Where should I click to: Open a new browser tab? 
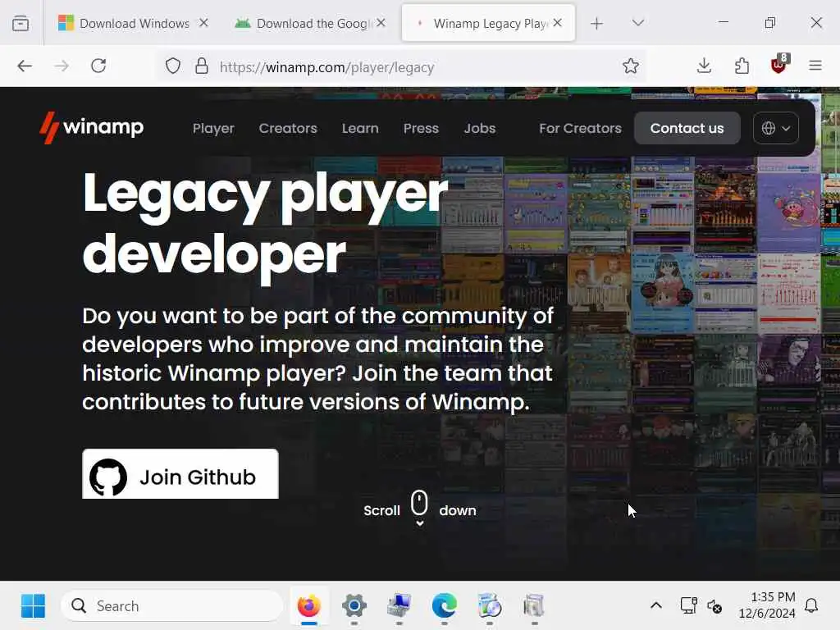tap(597, 23)
